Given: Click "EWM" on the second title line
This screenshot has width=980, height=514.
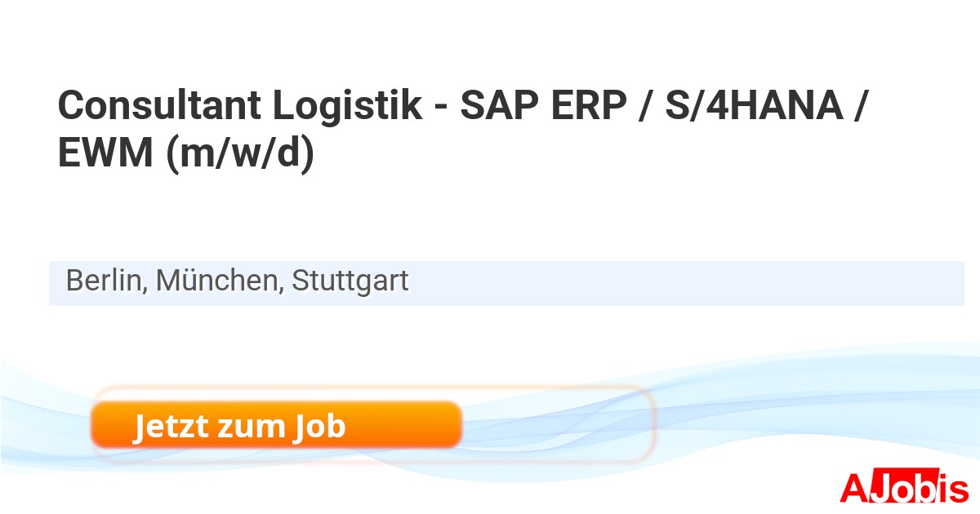Looking at the screenshot, I should [106, 154].
